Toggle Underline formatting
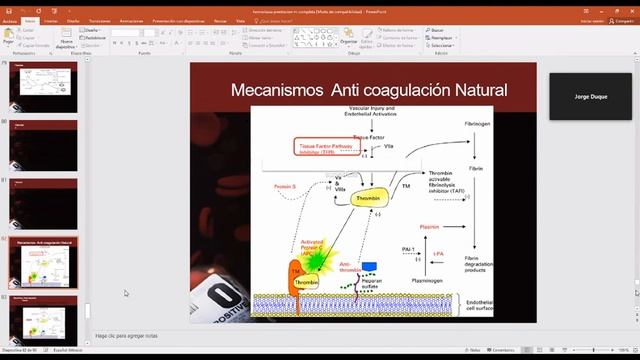This screenshot has height=360, width=640. point(129,43)
